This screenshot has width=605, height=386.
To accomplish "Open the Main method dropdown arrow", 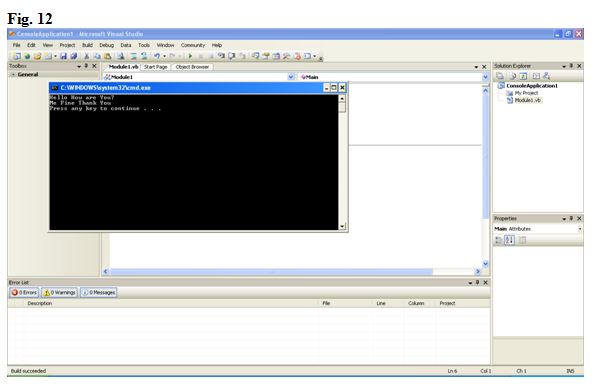I will 485,77.
